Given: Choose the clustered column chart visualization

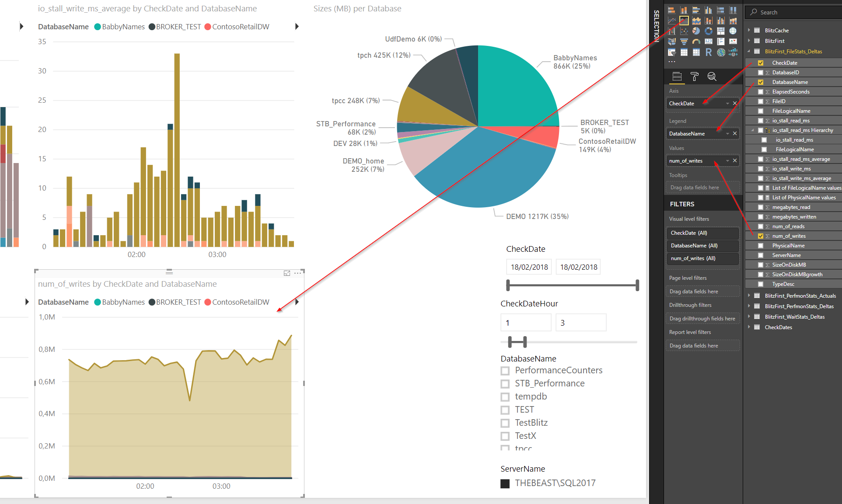Looking at the screenshot, I should click(x=709, y=10).
